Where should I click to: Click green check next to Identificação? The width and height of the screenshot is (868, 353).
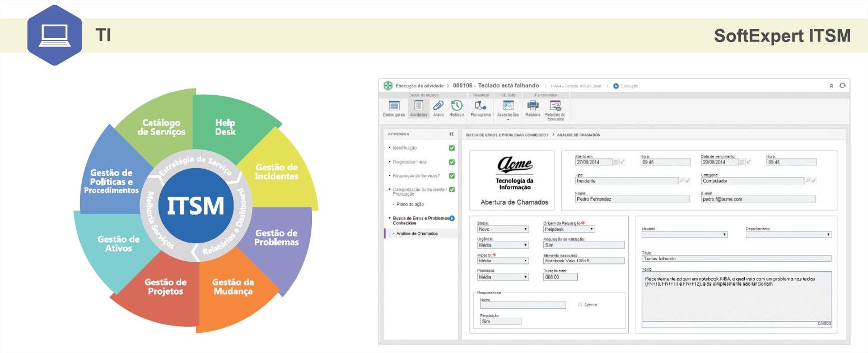tap(452, 148)
